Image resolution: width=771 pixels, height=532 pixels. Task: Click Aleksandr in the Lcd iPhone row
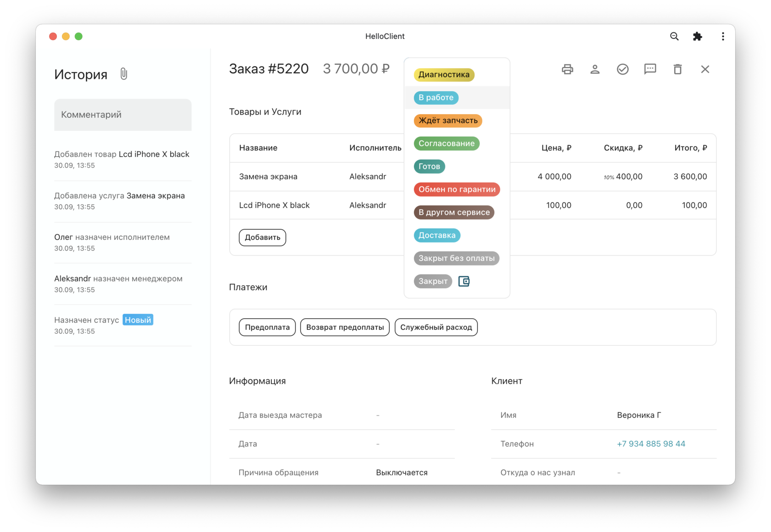[368, 205]
